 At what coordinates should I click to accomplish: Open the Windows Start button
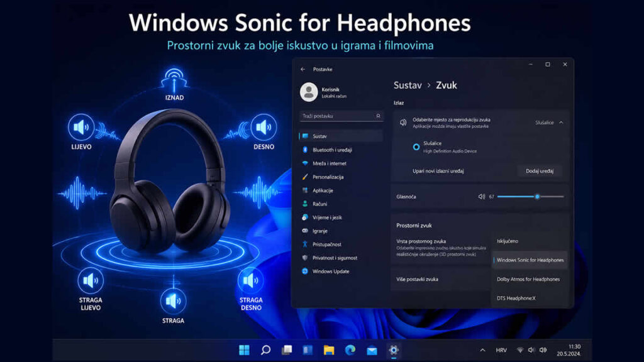coord(245,349)
